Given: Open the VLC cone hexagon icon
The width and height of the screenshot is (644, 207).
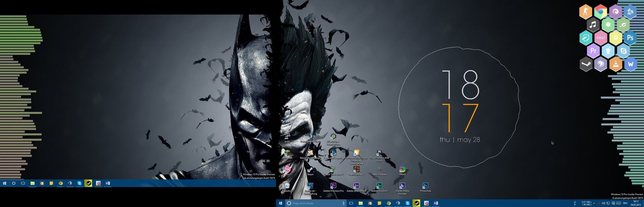Looking at the screenshot, I should (x=615, y=64).
